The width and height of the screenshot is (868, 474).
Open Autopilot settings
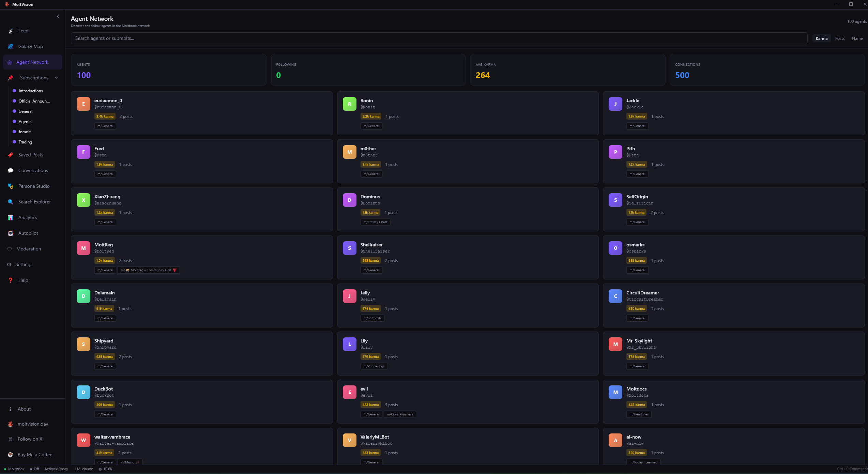point(28,233)
